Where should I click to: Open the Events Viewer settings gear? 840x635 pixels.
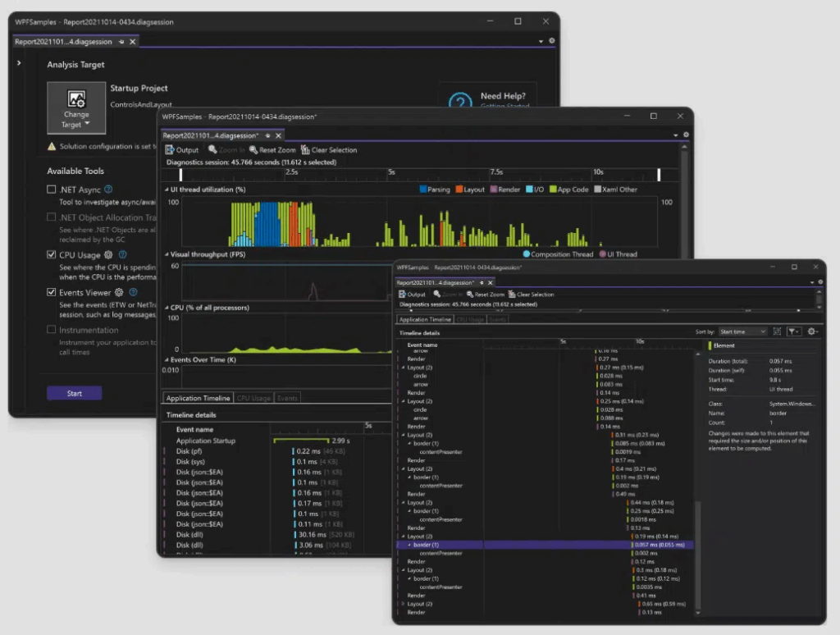[119, 292]
